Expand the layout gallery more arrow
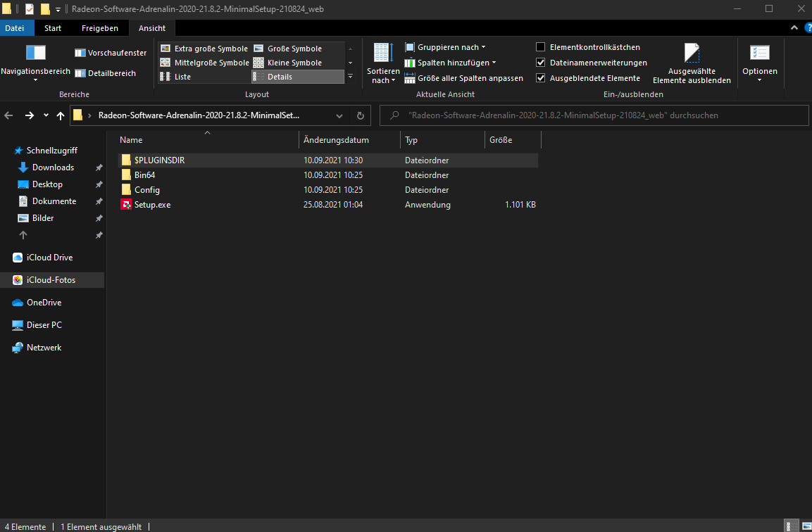 tap(351, 77)
